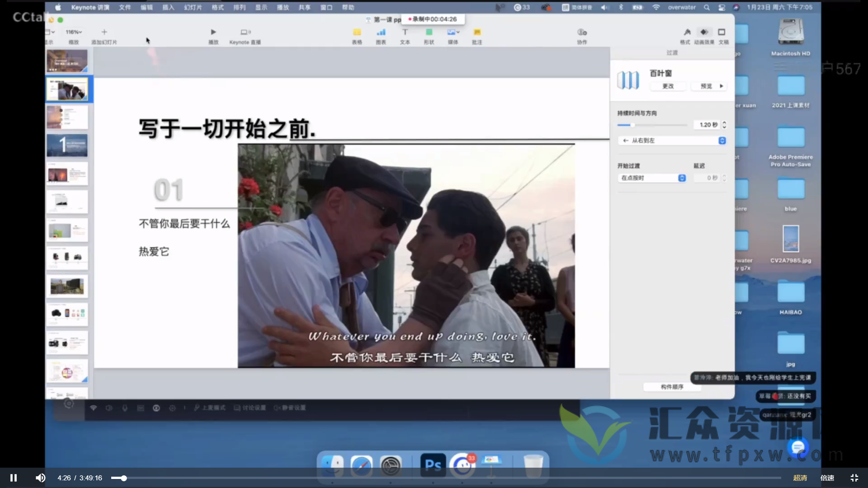Click the volume icon in macOS menu bar
Viewport: 868px width, 488px height.
coord(604,7)
